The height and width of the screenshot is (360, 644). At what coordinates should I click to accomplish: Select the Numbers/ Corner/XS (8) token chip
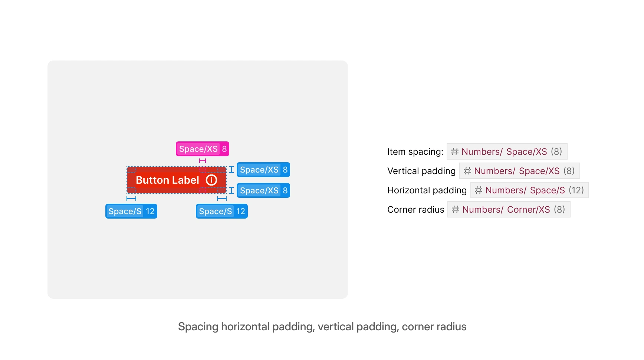(509, 209)
